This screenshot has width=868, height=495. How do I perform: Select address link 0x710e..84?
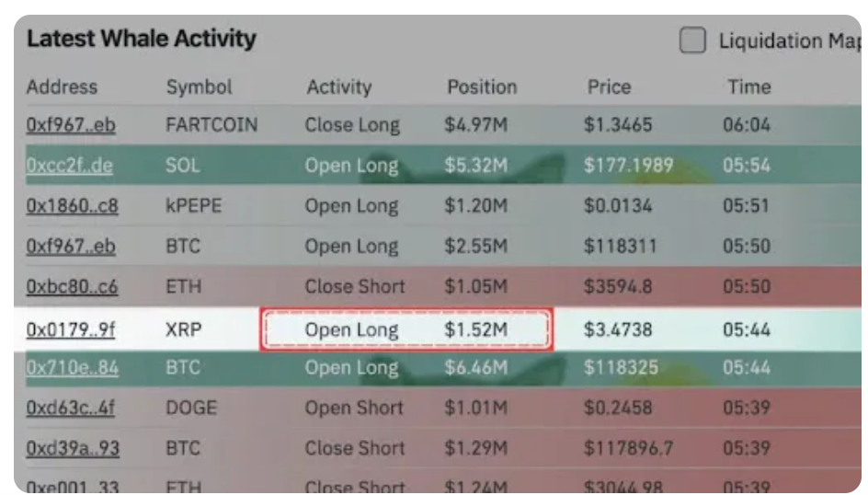72,368
